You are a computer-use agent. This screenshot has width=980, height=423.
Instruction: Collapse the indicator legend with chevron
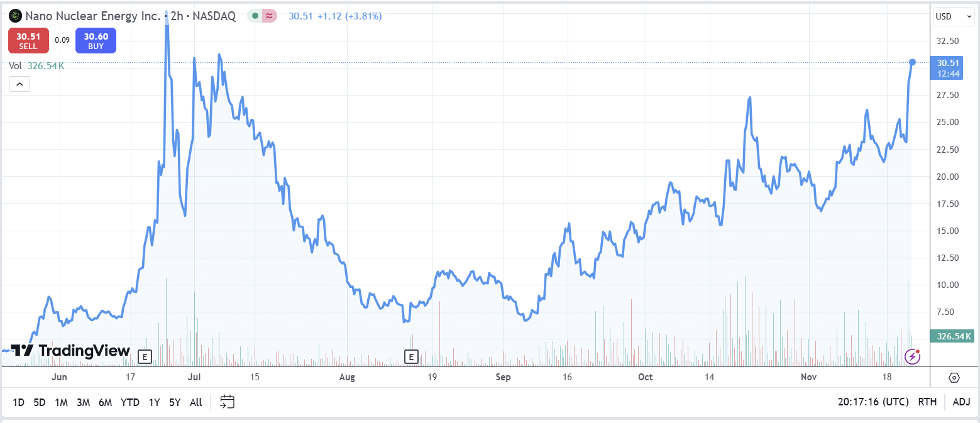pyautogui.click(x=19, y=84)
